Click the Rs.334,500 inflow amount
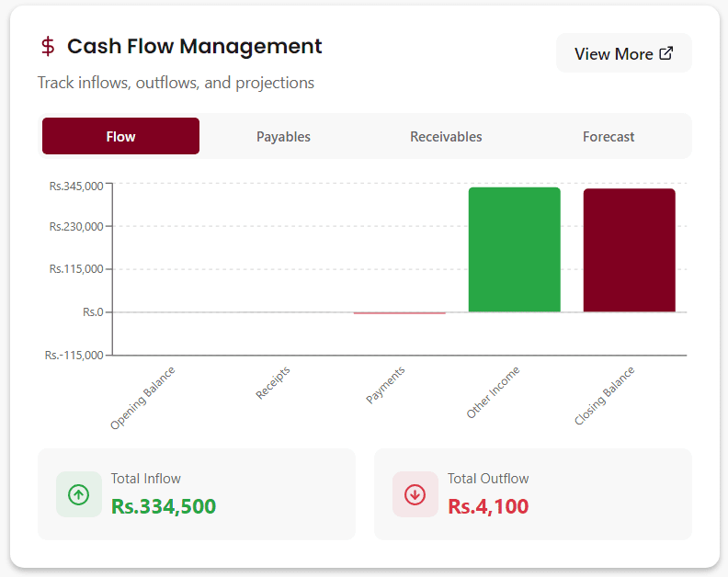 click(164, 506)
